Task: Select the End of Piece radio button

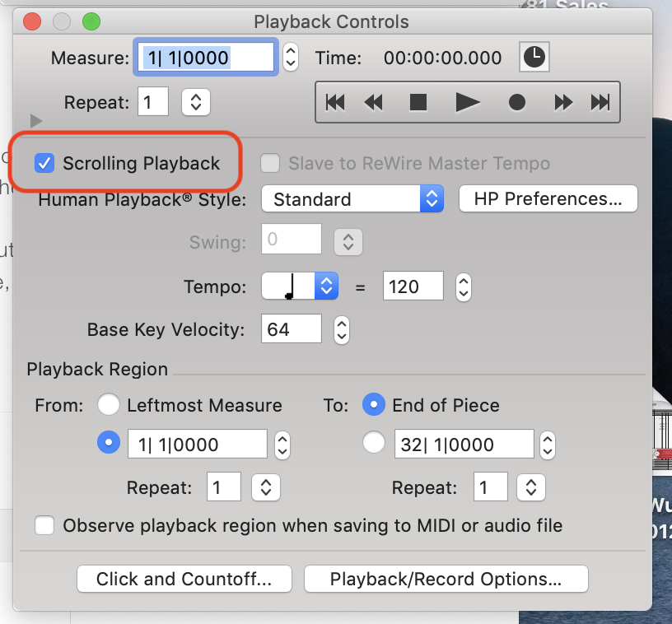Action: 374,405
